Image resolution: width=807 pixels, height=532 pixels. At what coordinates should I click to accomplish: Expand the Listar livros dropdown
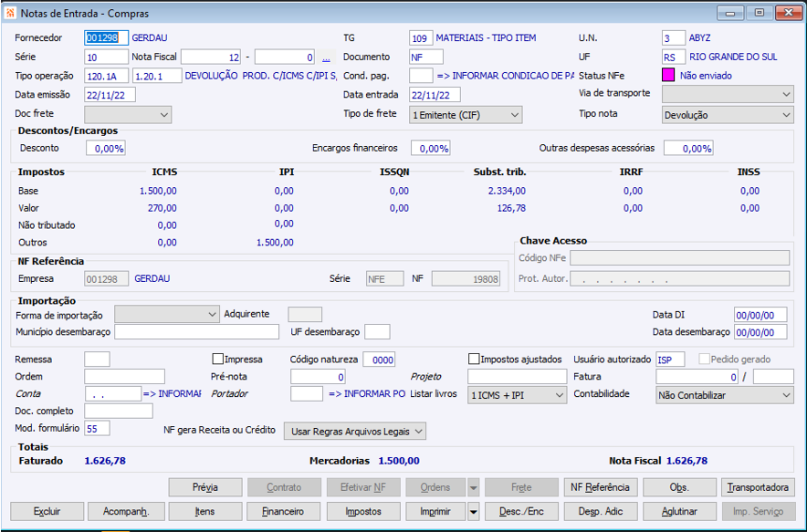point(517,395)
